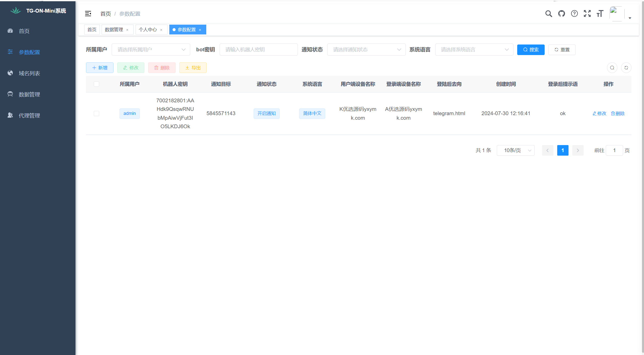Select all rows with header checkbox

click(x=96, y=84)
